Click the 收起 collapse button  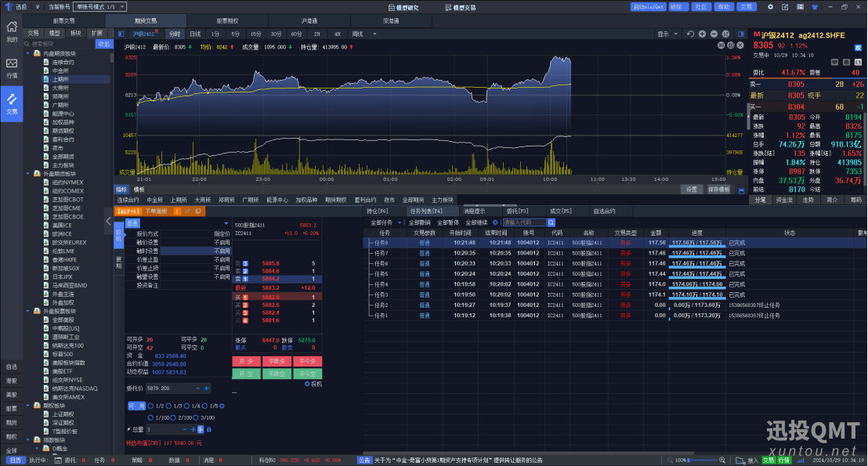pyautogui.click(x=103, y=44)
